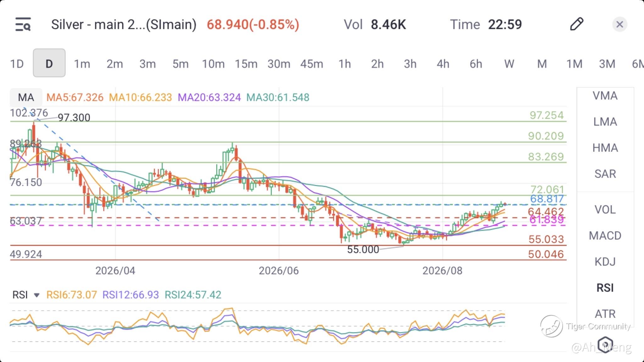
Task: Choose the 45m timeframe
Action: [312, 64]
